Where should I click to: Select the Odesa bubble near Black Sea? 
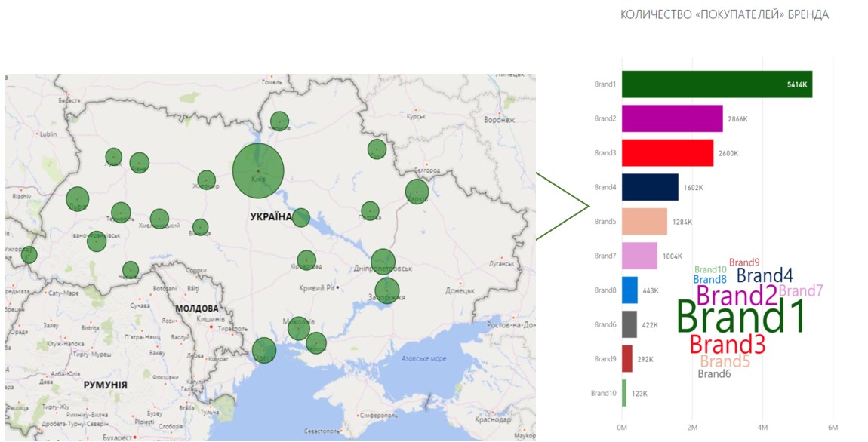point(263,350)
